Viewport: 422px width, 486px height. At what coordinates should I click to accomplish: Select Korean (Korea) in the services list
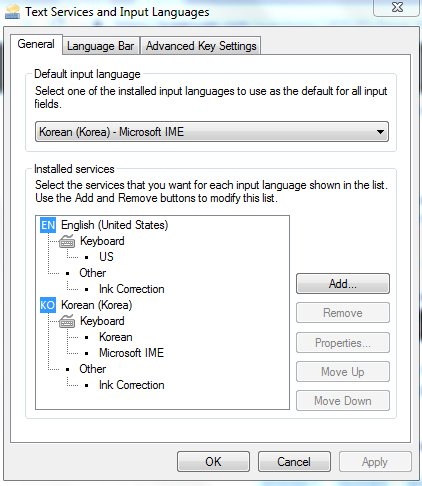(96, 305)
